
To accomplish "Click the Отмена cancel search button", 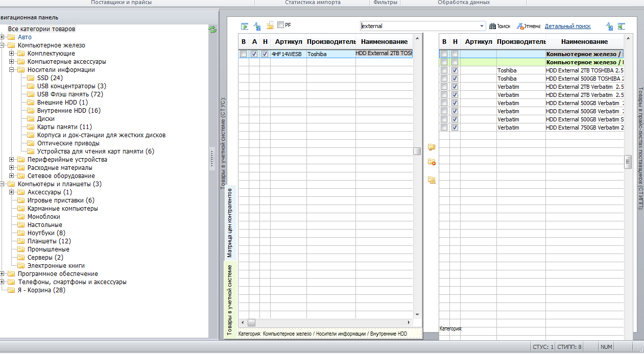I will tap(529, 26).
